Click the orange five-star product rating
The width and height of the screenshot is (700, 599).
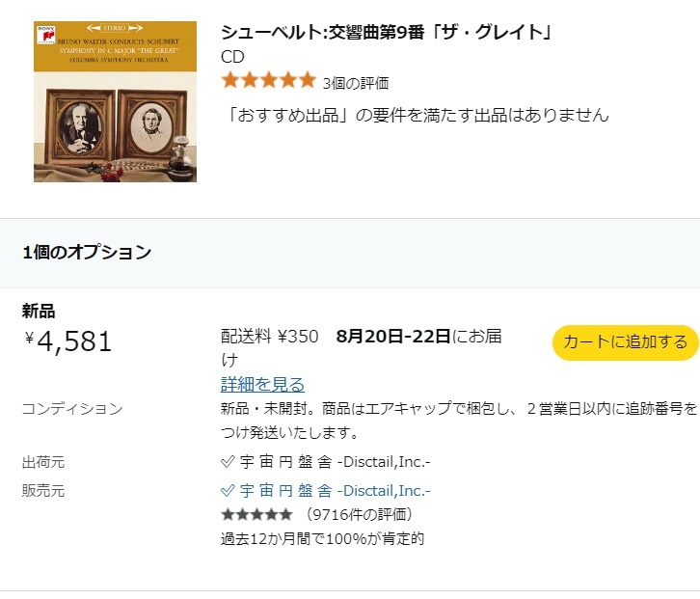click(x=268, y=80)
